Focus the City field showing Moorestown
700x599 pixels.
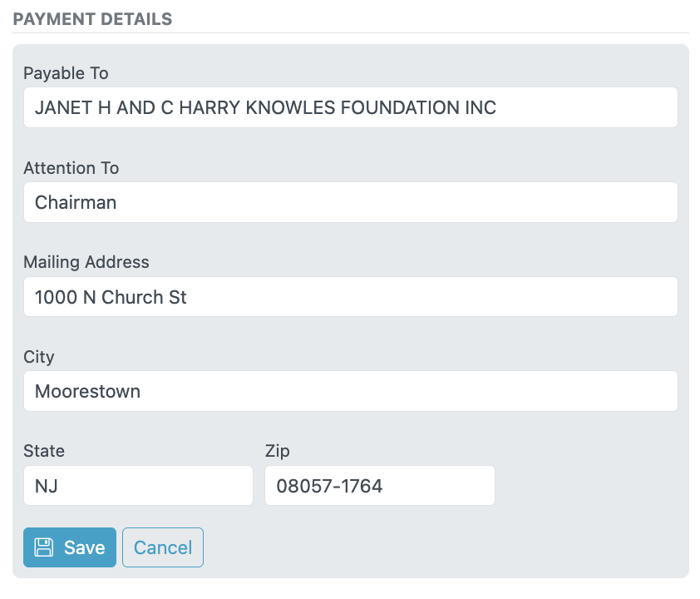[x=351, y=391]
